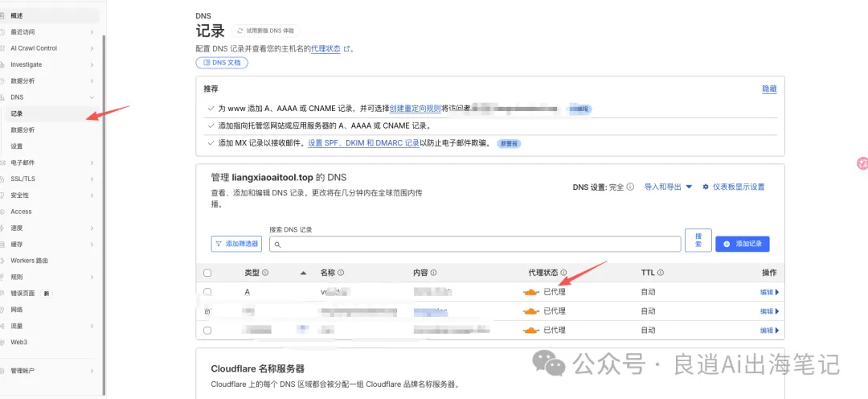Follow the 代理状态 link under the heading
The width and height of the screenshot is (868, 399).
[325, 49]
